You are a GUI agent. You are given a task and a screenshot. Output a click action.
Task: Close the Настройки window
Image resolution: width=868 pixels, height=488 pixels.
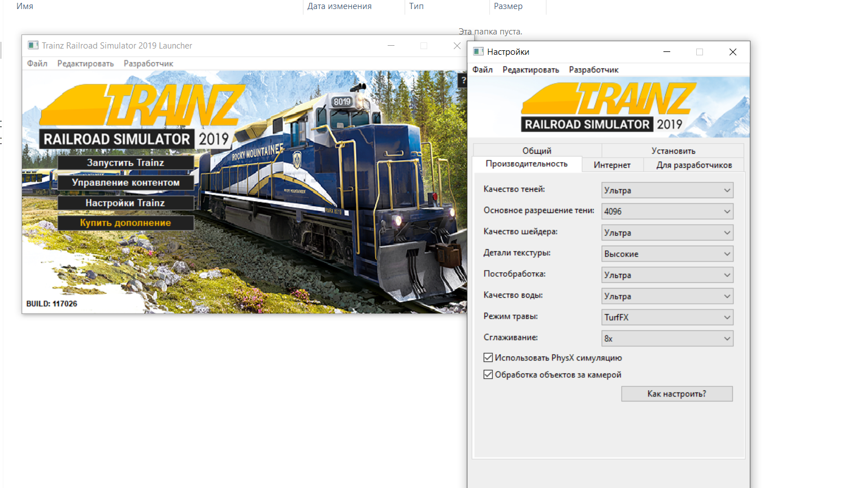coord(733,52)
